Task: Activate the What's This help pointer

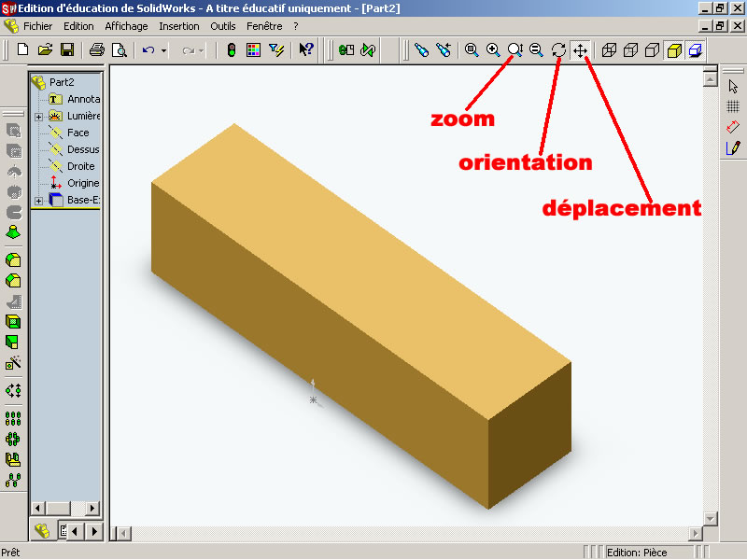Action: tap(306, 49)
